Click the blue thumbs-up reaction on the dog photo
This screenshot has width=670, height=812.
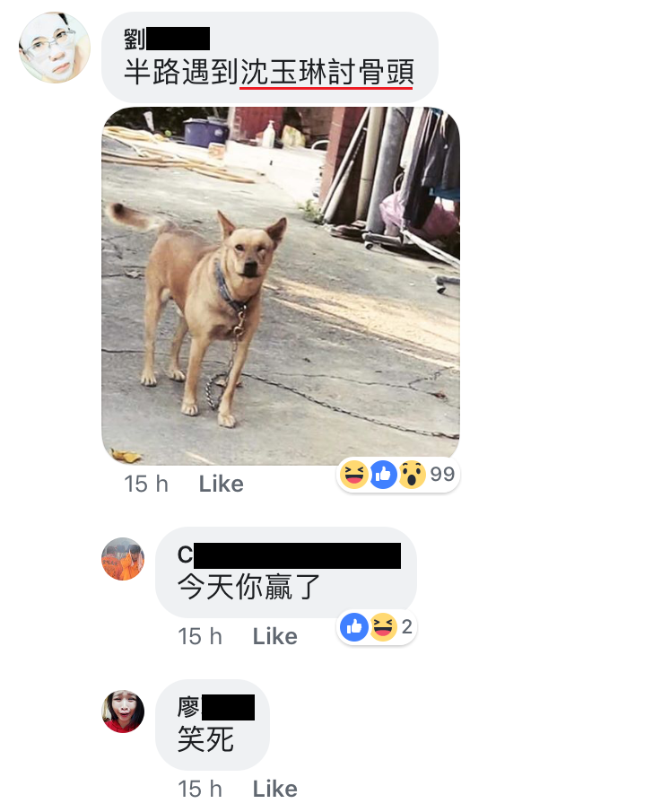coord(383,475)
